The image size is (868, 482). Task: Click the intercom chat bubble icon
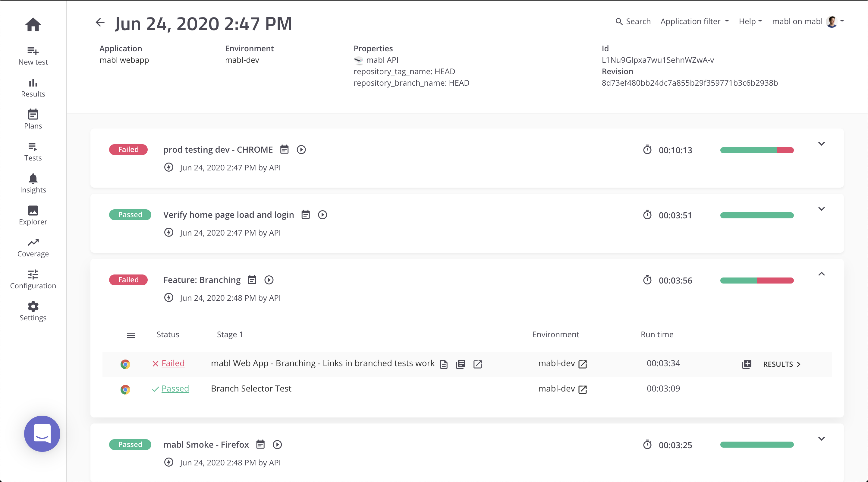(42, 433)
